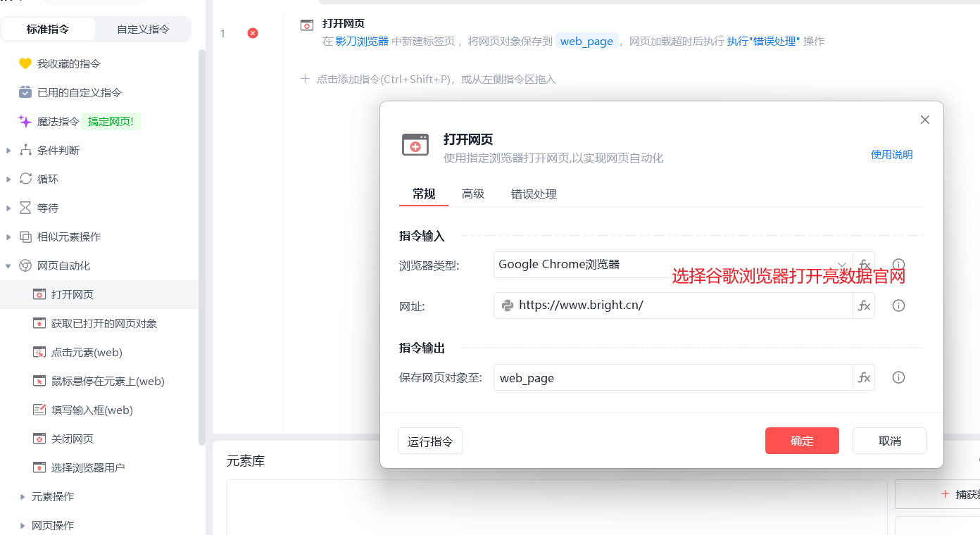Click the 取消 button

pyautogui.click(x=890, y=441)
